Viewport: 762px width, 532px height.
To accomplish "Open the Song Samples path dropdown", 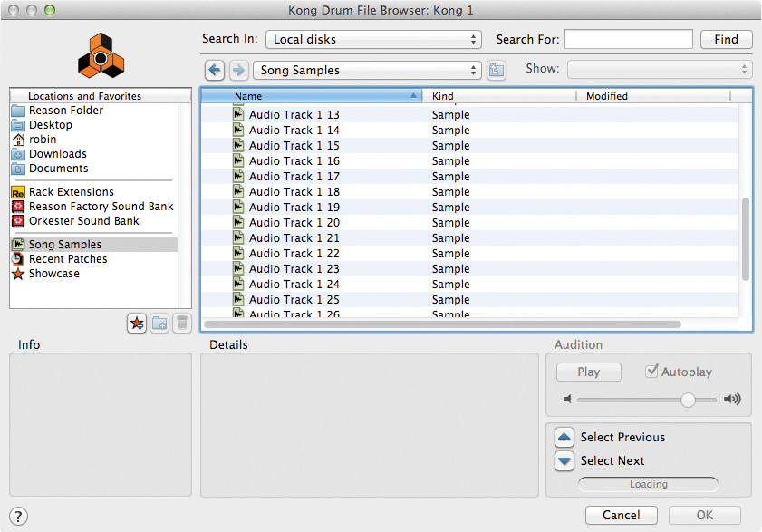I will [x=367, y=70].
